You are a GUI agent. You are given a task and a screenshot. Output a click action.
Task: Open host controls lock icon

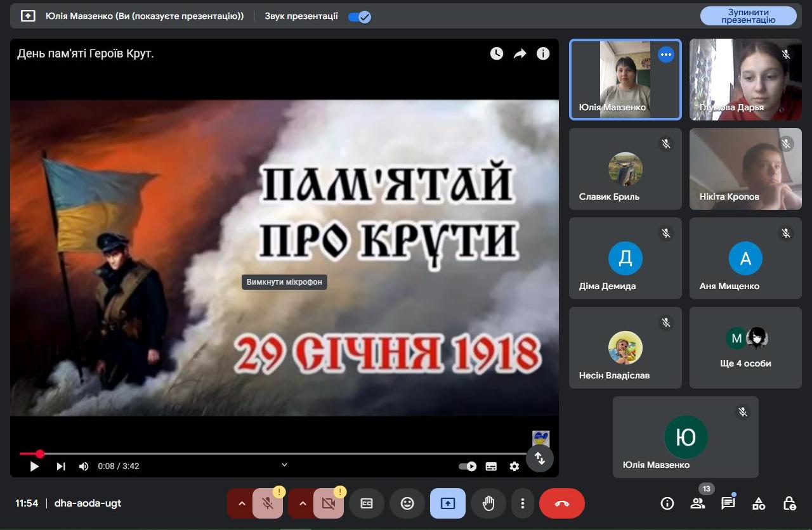point(789,503)
